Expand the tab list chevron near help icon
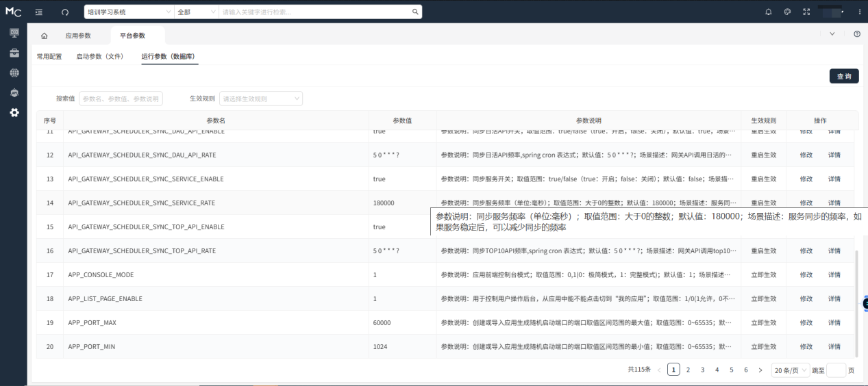 tap(832, 34)
